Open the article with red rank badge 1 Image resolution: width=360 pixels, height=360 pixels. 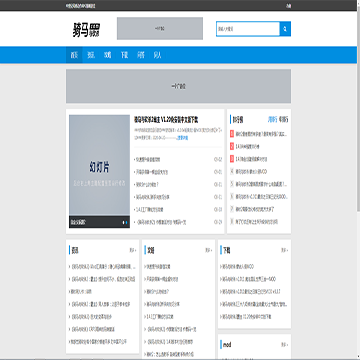[x=261, y=134]
